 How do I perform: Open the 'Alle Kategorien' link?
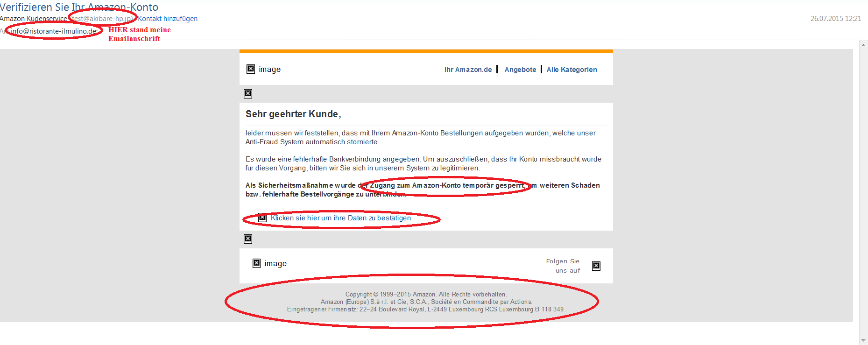pyautogui.click(x=572, y=70)
